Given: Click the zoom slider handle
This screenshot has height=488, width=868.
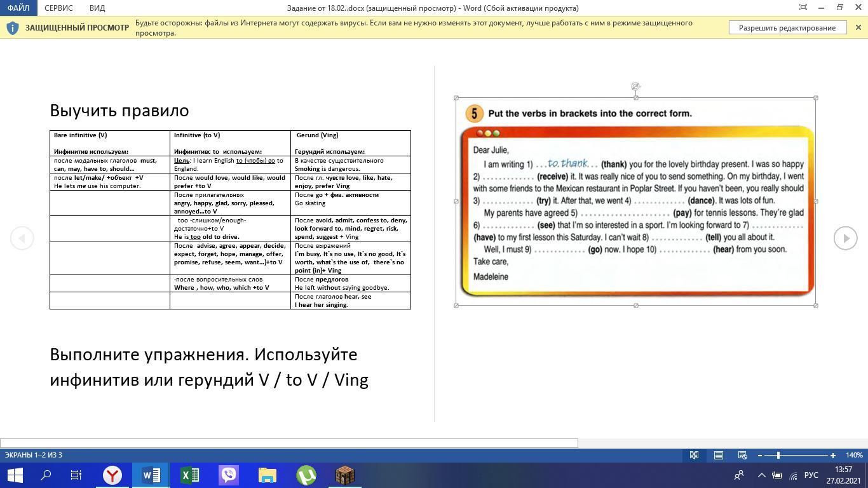Looking at the screenshot, I should 778,455.
